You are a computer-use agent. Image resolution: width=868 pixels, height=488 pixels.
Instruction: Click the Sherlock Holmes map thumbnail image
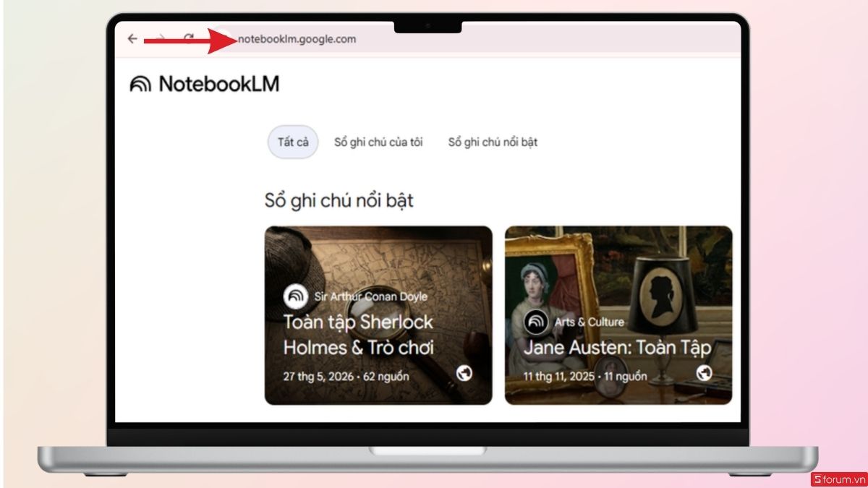[x=378, y=315]
